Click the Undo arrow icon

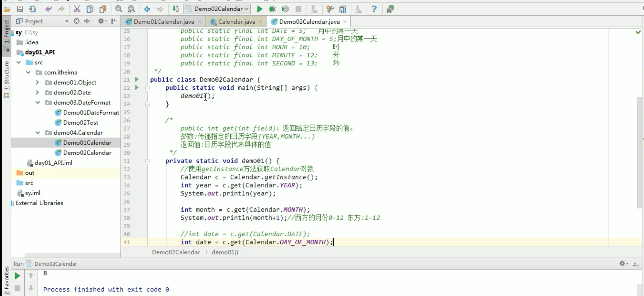tap(48, 9)
